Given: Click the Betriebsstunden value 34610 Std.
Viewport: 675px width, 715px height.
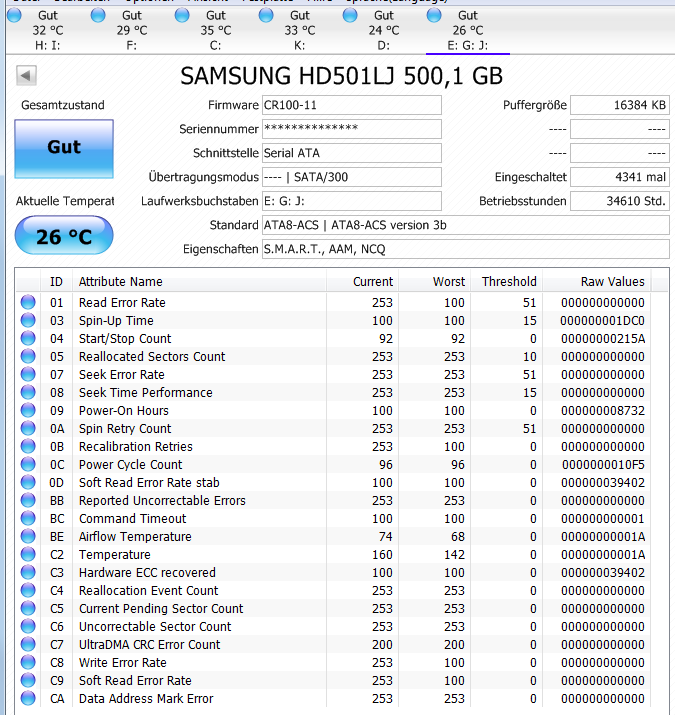Looking at the screenshot, I should point(620,201).
